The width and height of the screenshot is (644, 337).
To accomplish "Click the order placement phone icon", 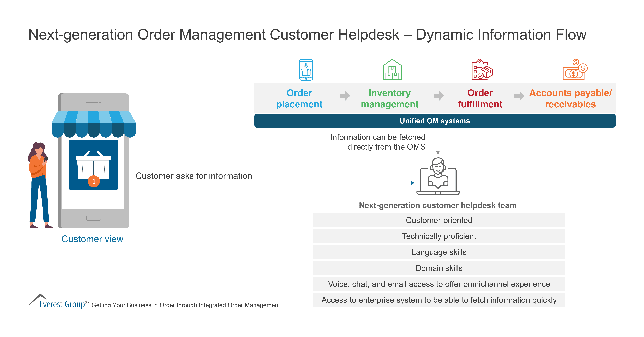I will point(306,70).
